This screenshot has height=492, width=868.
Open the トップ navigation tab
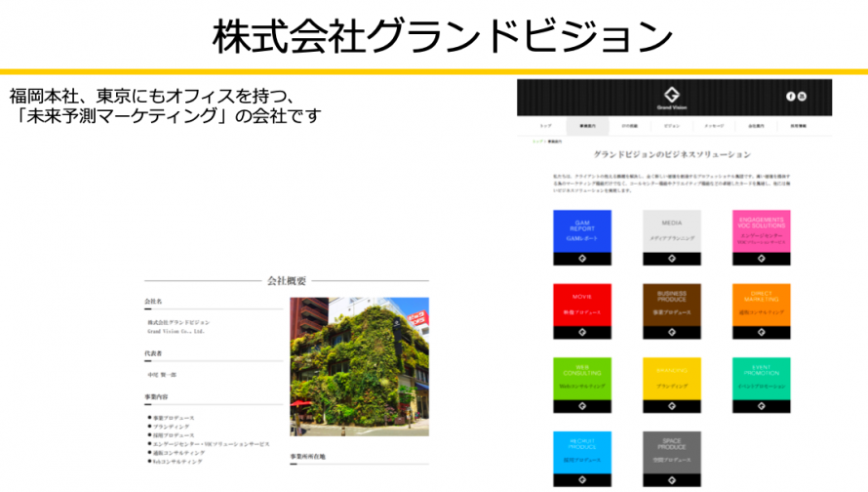(546, 126)
